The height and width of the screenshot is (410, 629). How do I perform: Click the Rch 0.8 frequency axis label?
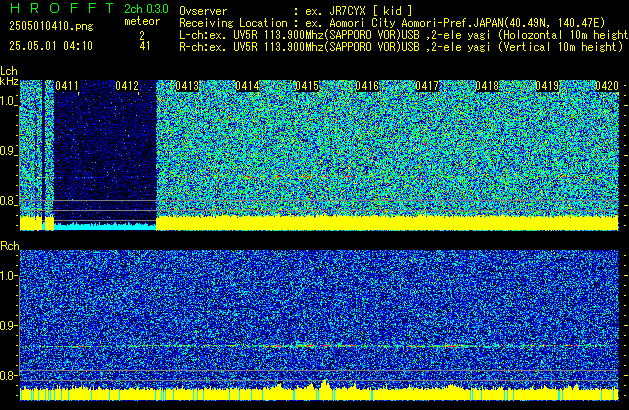pyautogui.click(x=8, y=375)
